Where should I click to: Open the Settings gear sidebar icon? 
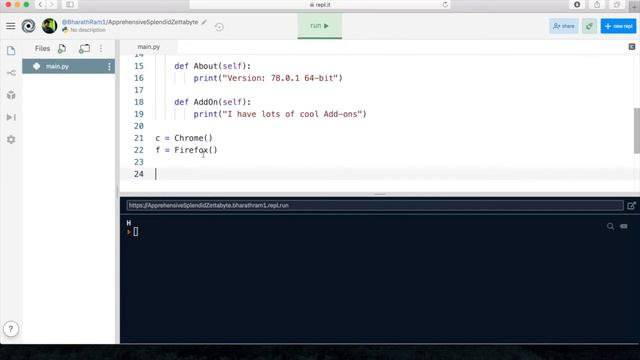[x=11, y=140]
